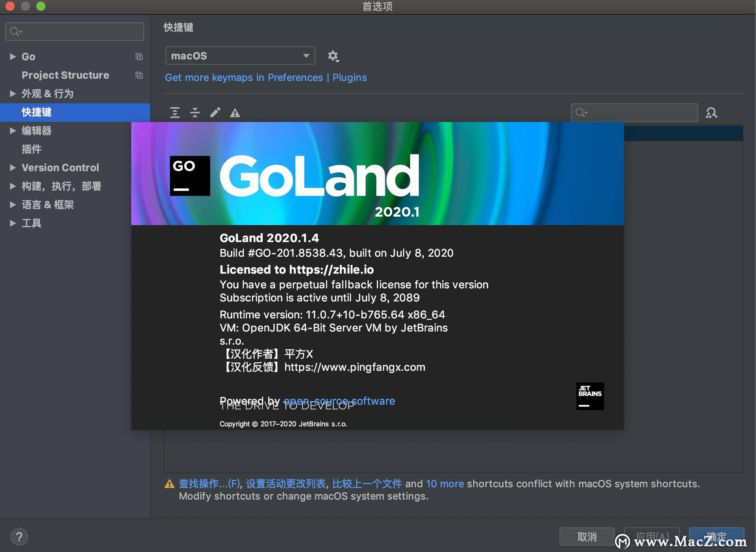Click the Collapse All keymap toolbar icon
This screenshot has width=756, height=552.
click(x=195, y=113)
